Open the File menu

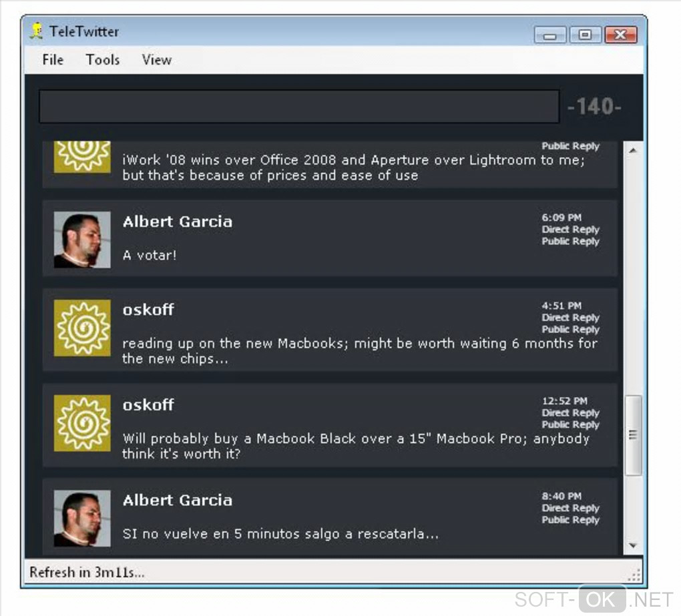(x=53, y=59)
